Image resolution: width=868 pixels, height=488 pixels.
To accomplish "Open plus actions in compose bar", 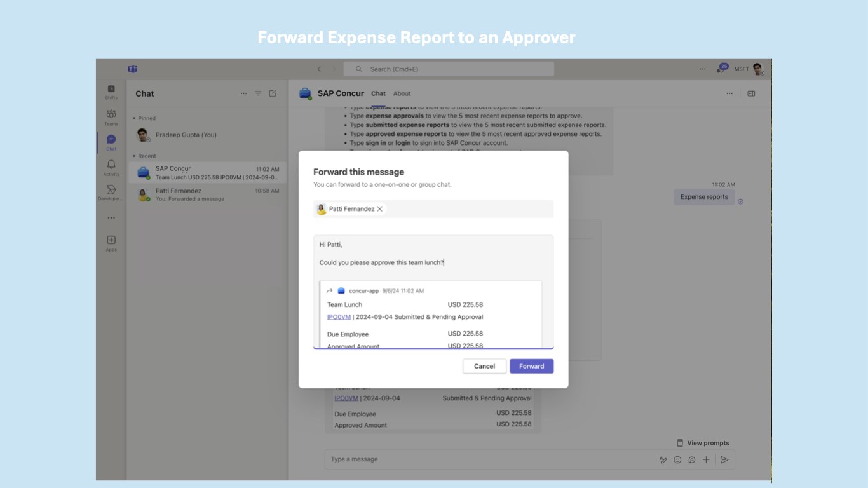I will pyautogui.click(x=706, y=459).
